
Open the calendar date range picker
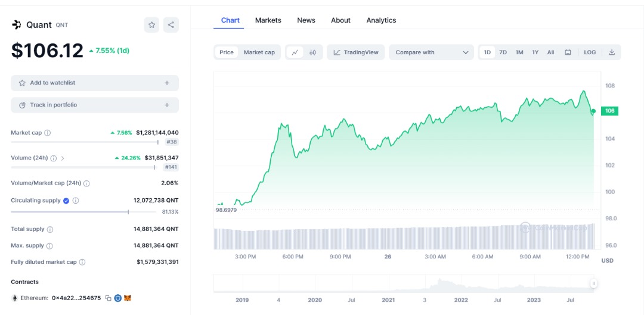point(568,52)
